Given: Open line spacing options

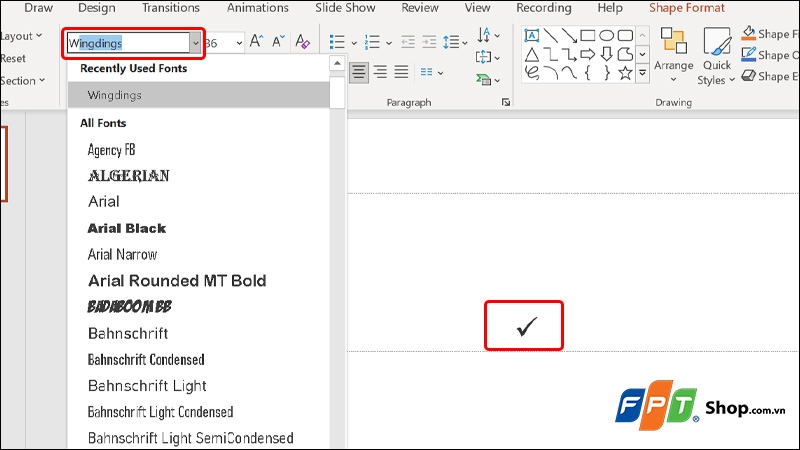Looking at the screenshot, I should tap(455, 42).
